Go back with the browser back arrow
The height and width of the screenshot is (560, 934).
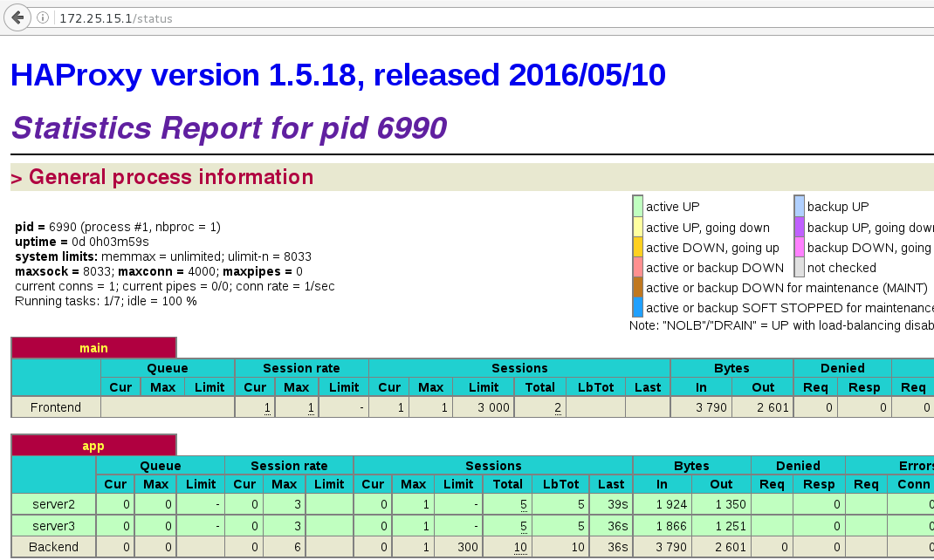point(17,17)
